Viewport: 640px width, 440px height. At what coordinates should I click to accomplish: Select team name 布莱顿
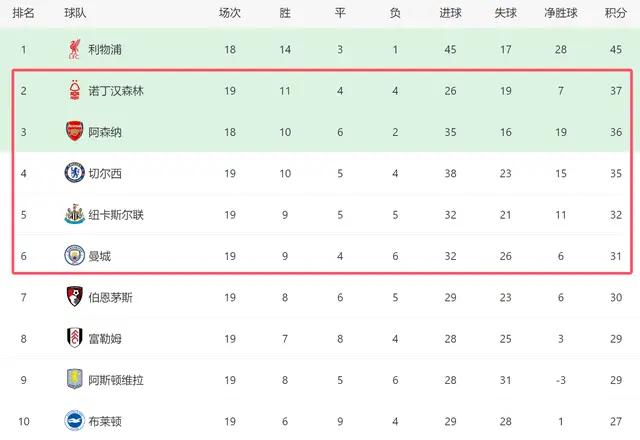(x=105, y=421)
